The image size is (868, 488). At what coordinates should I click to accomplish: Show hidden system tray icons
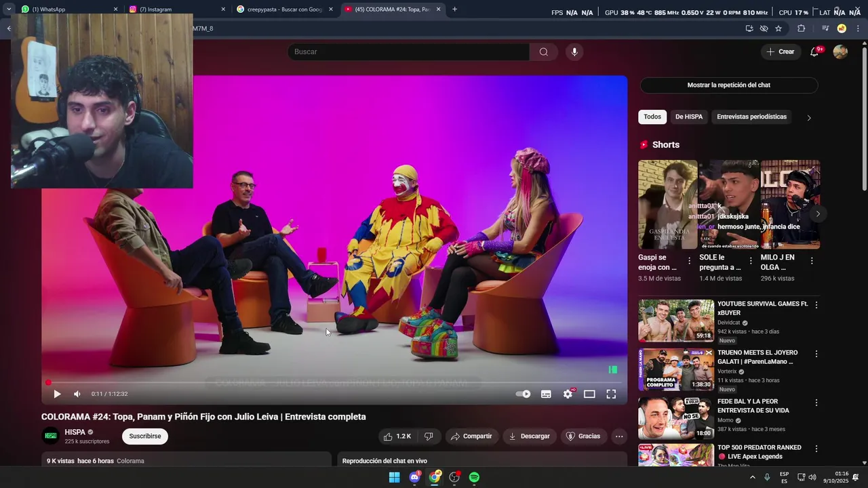(752, 477)
